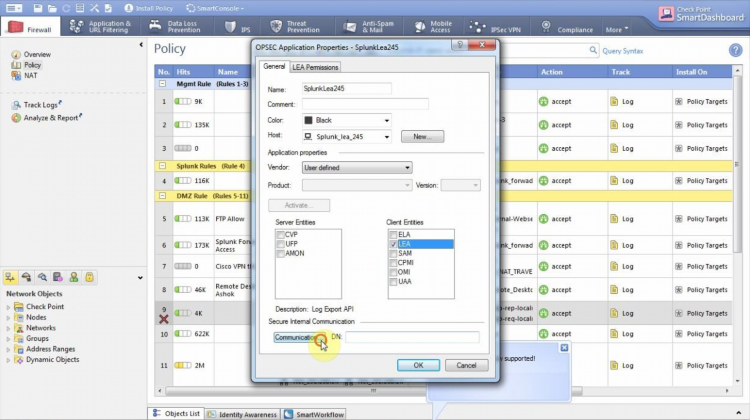Expand Address Ranges tree node

(8, 350)
